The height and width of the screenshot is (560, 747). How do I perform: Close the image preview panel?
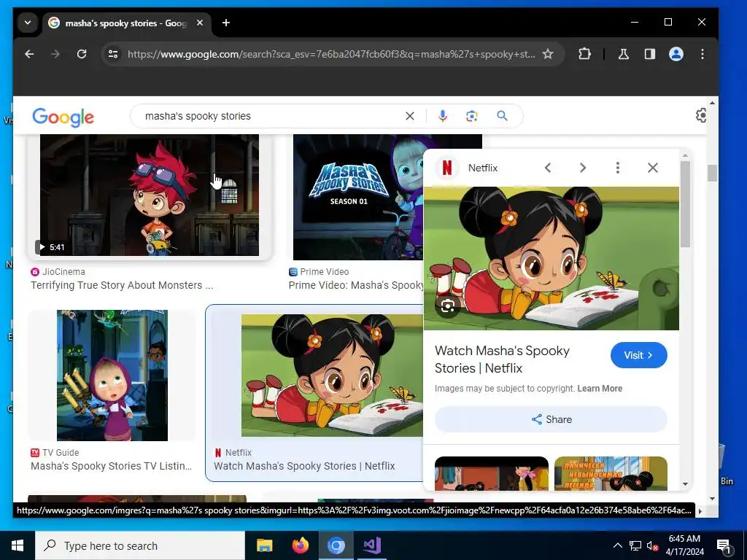[x=653, y=168]
